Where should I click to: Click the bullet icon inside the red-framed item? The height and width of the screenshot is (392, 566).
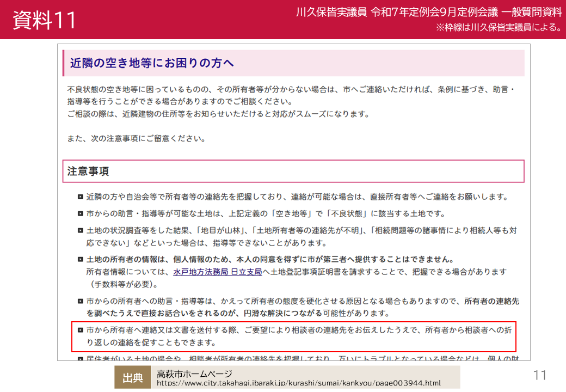pyautogui.click(x=81, y=330)
